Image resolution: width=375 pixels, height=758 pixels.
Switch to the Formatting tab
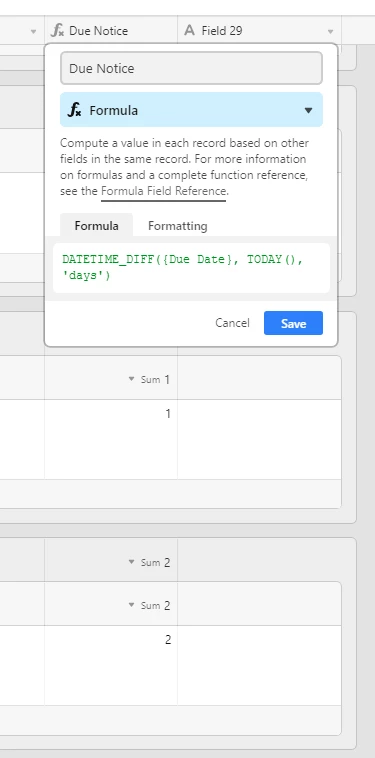click(x=177, y=226)
